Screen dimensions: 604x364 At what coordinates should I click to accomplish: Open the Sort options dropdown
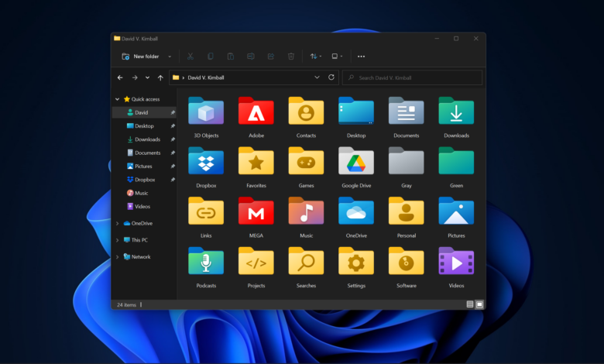point(315,57)
